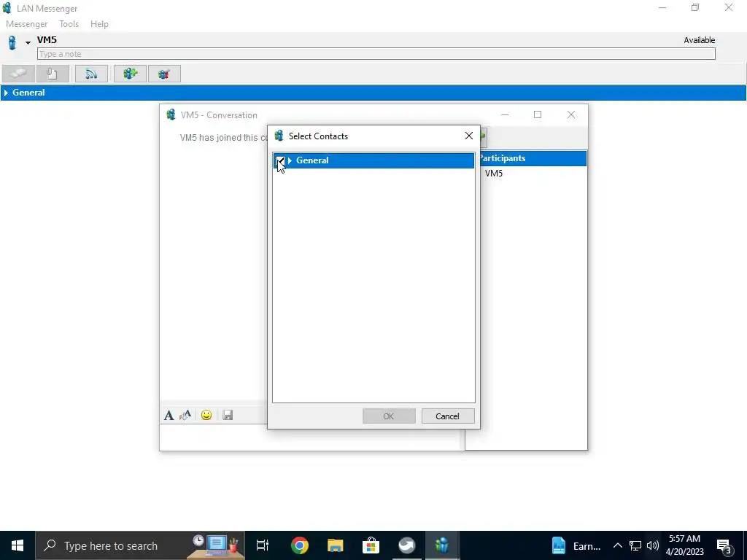Open the broadcast message toolbar icon

(x=91, y=74)
